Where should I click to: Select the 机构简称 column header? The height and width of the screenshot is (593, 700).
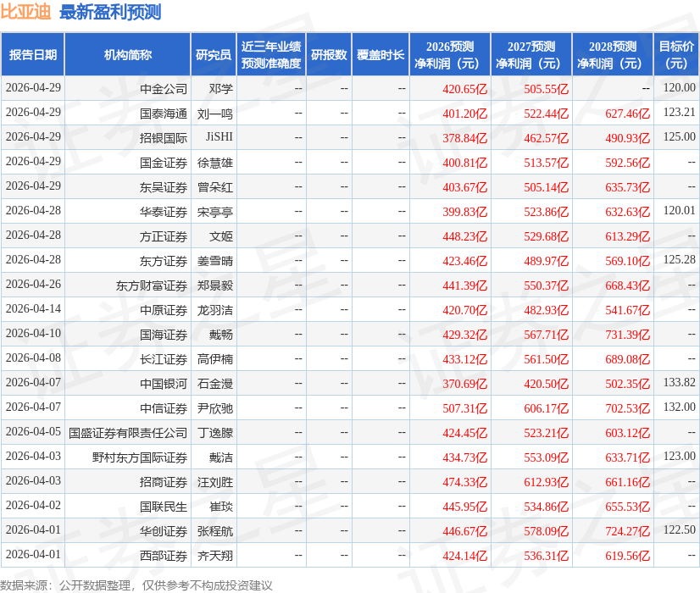[128, 54]
